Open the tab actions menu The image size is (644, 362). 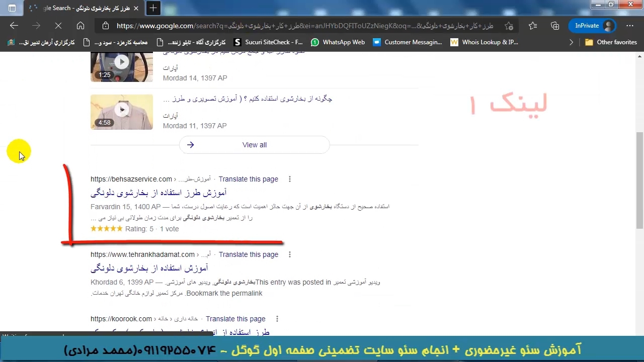pos(12,8)
